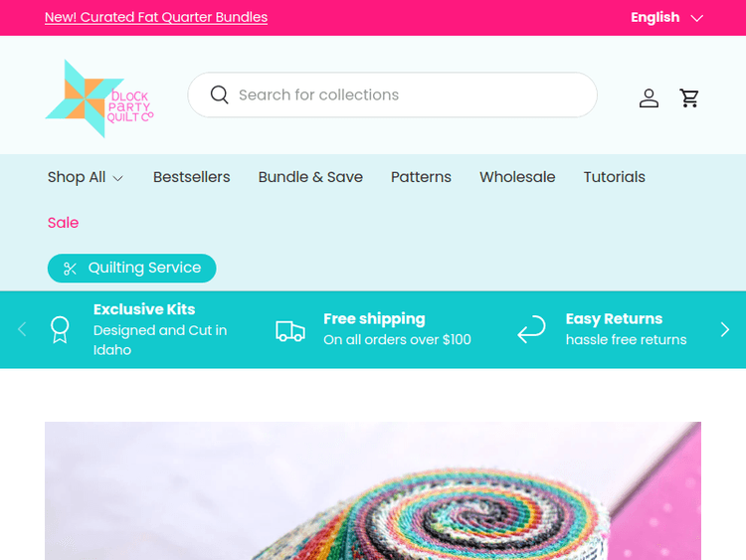This screenshot has height=560, width=746.
Task: Click the scissors icon in Quilting Service
Action: coord(70,269)
